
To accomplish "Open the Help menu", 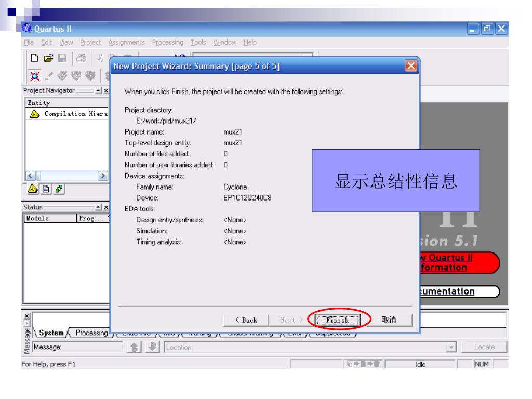I will pyautogui.click(x=250, y=43).
